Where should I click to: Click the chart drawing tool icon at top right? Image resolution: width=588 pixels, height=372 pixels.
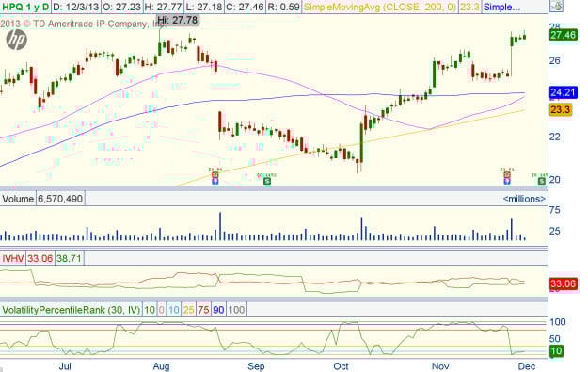pos(557,6)
